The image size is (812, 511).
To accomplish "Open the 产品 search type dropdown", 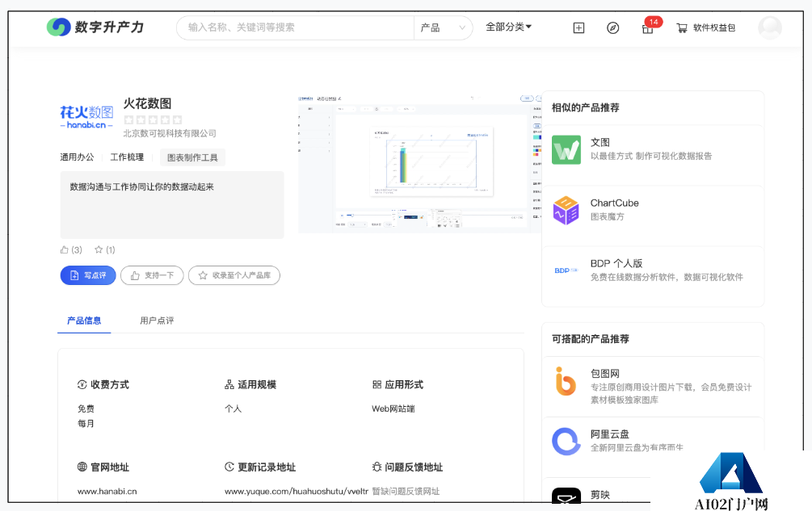I will click(443, 28).
